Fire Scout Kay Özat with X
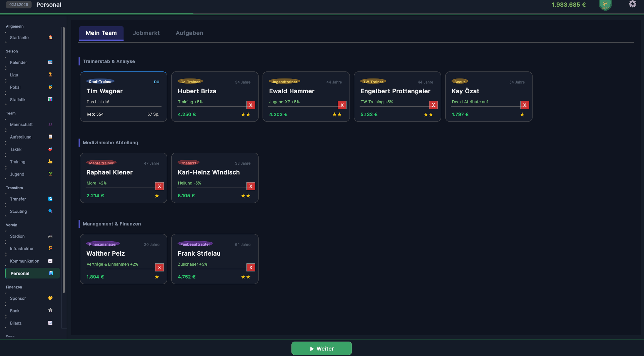The height and width of the screenshot is (356, 644). pos(525,105)
